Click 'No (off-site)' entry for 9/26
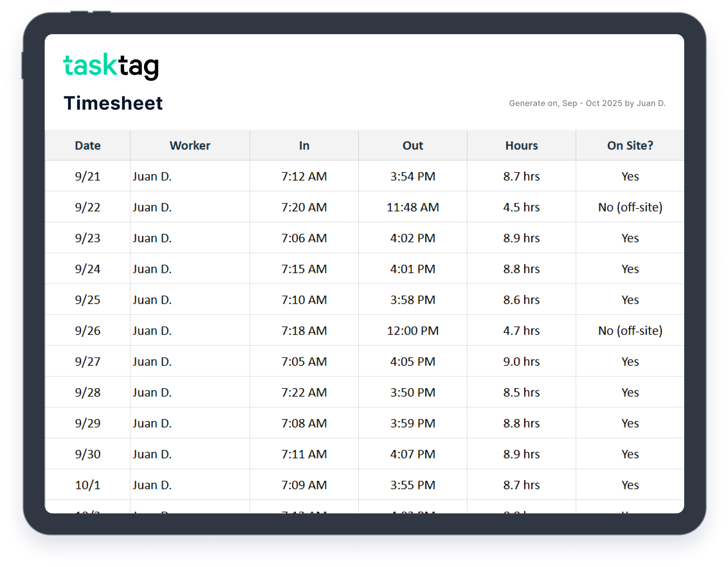Image resolution: width=728 pixels, height=567 pixels. click(630, 331)
